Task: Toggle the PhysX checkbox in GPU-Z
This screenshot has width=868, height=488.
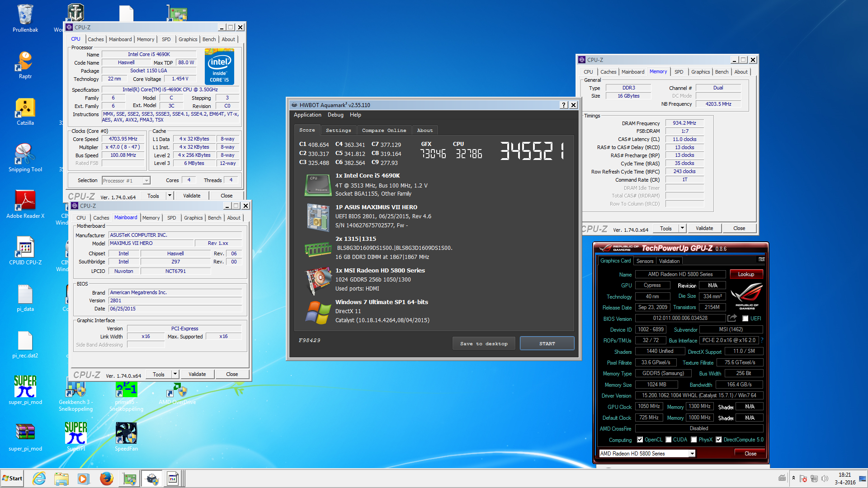Action: tap(693, 440)
